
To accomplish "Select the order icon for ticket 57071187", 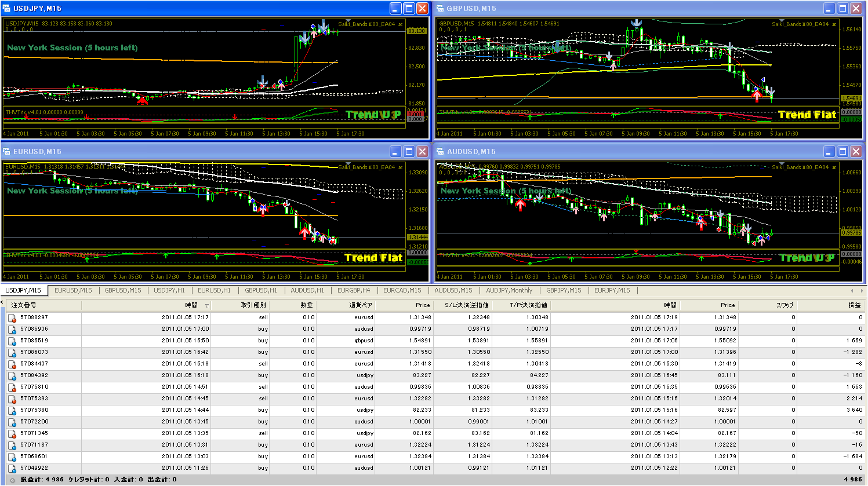I will coord(12,445).
